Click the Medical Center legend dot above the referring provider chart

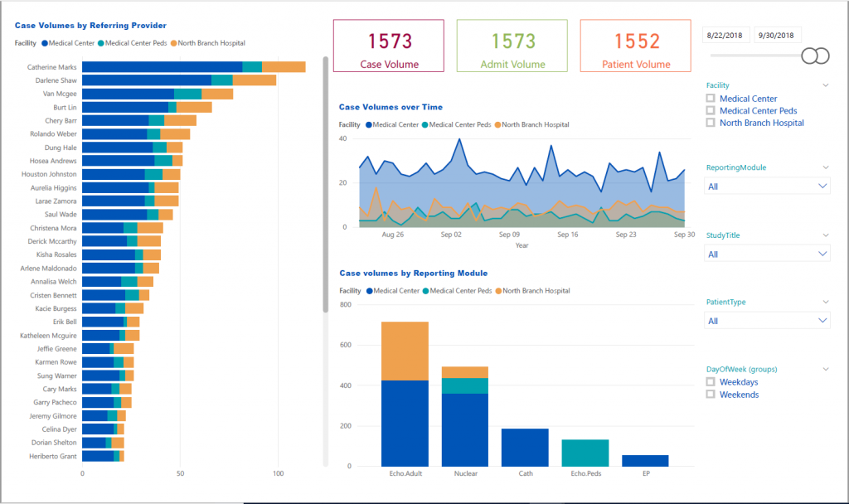click(x=45, y=42)
